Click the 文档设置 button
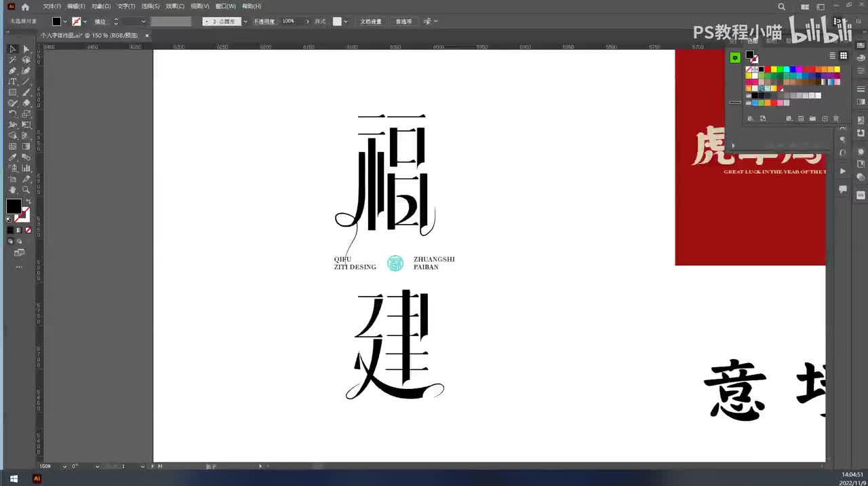The image size is (868, 486). click(371, 22)
